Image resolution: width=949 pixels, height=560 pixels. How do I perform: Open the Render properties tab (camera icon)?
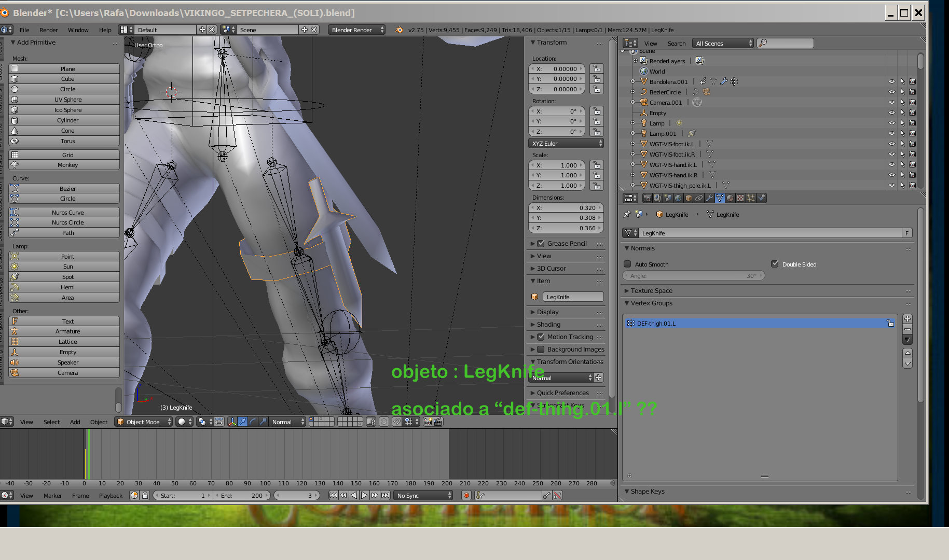647,198
